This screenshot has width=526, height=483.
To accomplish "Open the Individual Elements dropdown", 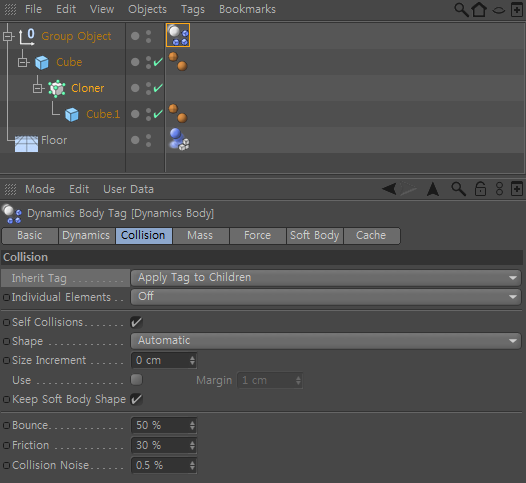I will 326,297.
